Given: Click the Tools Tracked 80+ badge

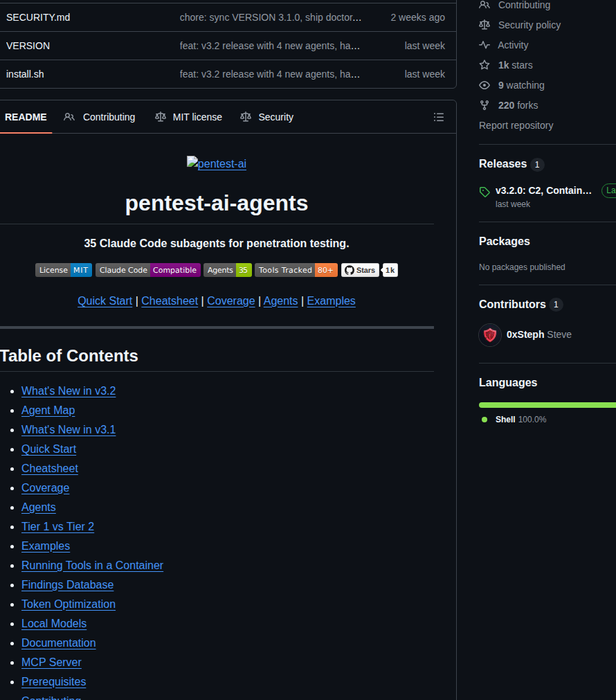Looking at the screenshot, I should tap(296, 270).
